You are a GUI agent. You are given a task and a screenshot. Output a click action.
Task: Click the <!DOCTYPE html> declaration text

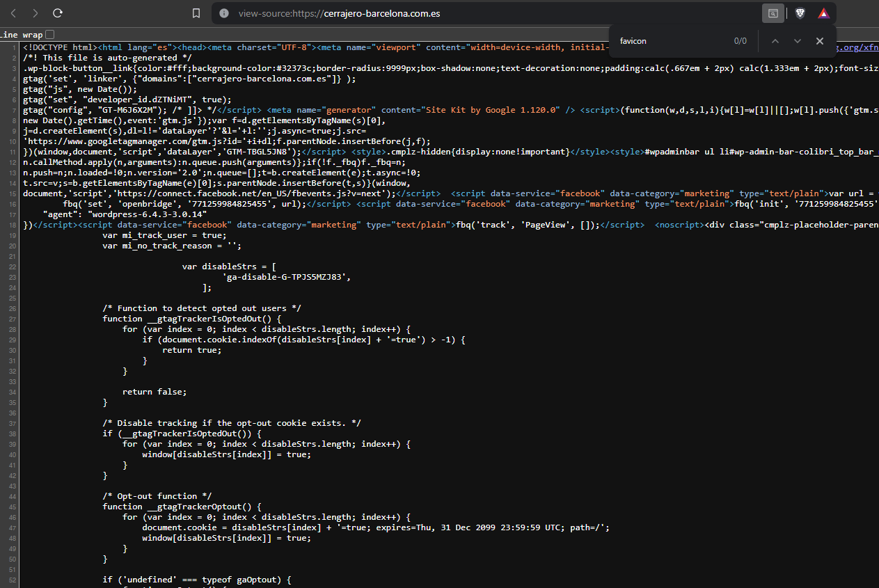tap(60, 47)
